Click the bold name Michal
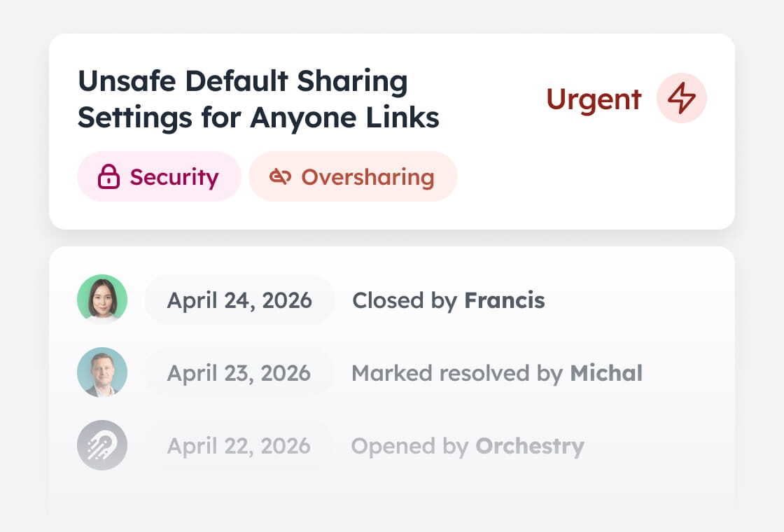 [x=606, y=373]
